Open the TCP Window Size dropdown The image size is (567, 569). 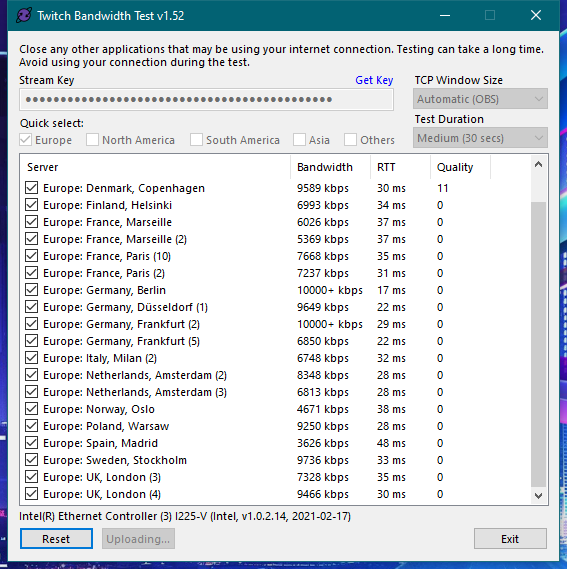point(480,99)
